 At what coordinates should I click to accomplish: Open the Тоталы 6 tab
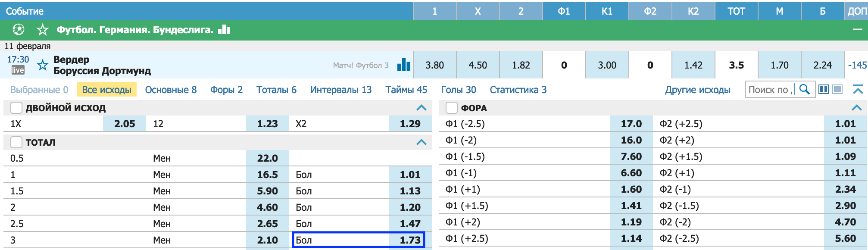pyautogui.click(x=276, y=90)
